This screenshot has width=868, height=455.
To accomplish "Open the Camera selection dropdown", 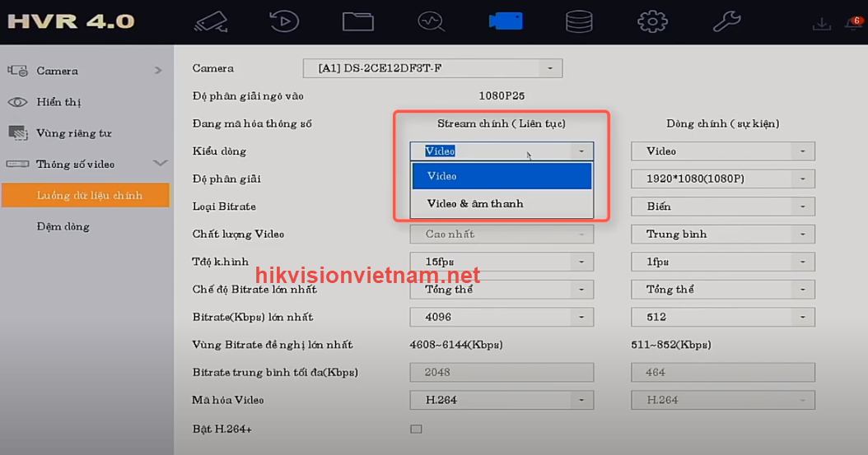I will pos(433,68).
